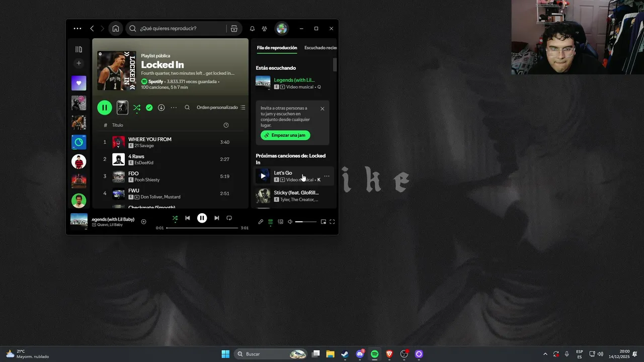Open Liked Songs in sidebar

point(78,83)
